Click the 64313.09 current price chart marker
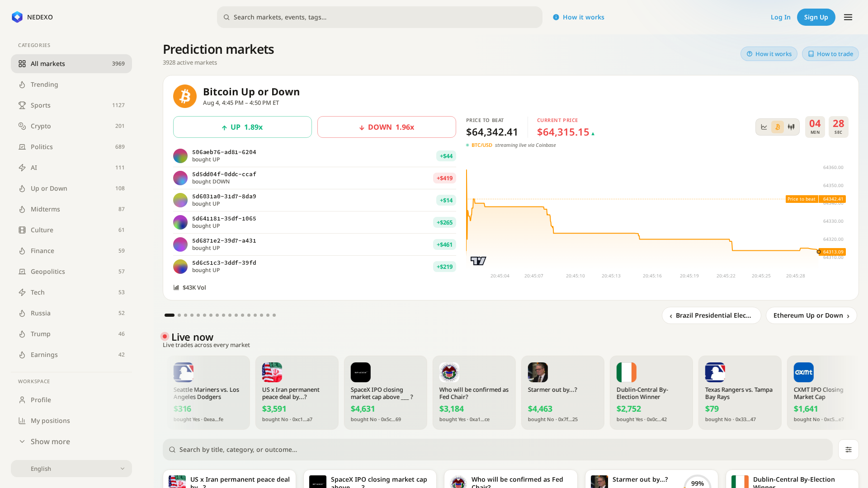Viewport: 868px width, 488px height. 832,252
